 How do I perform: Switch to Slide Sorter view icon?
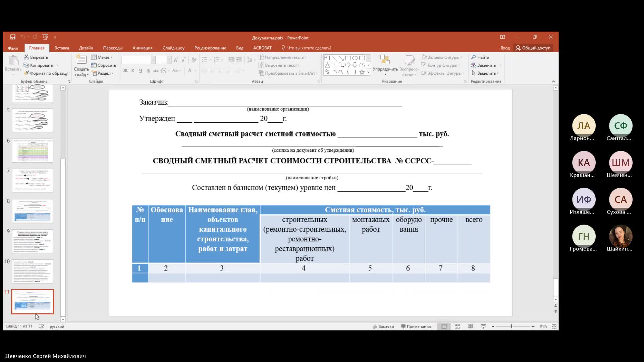click(x=457, y=326)
